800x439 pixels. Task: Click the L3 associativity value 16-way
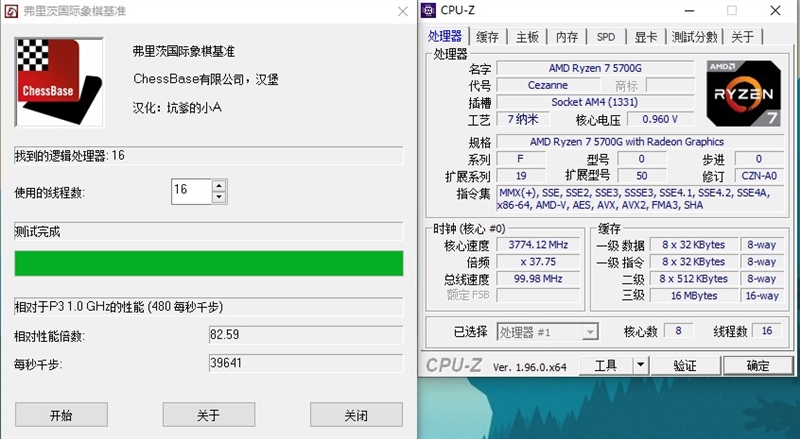click(x=762, y=296)
